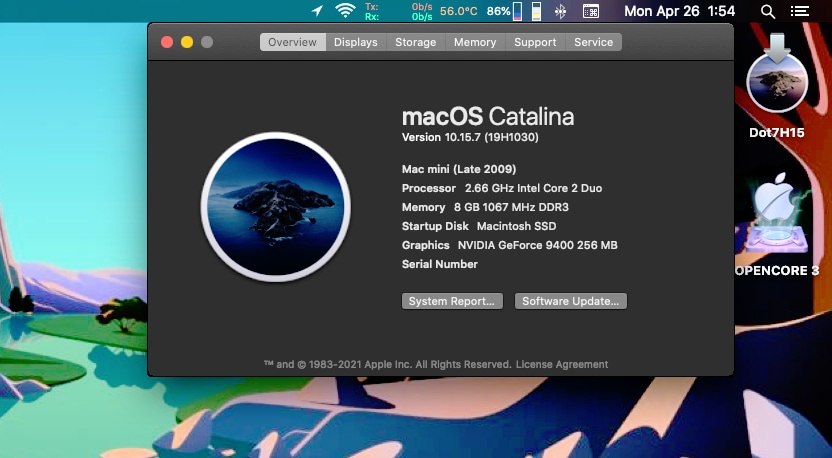This screenshot has height=458, width=832.
Task: Minimize window with the yellow button
Action: pos(187,42)
